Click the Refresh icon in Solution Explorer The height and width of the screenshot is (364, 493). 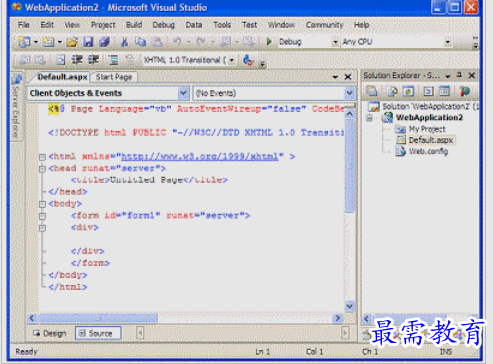click(x=409, y=91)
